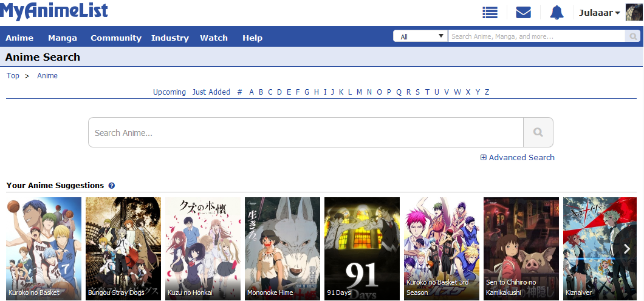The height and width of the screenshot is (301, 644).
Task: Open Sen to Chihiro no Kamikakushi thumbnail
Action: [521, 249]
